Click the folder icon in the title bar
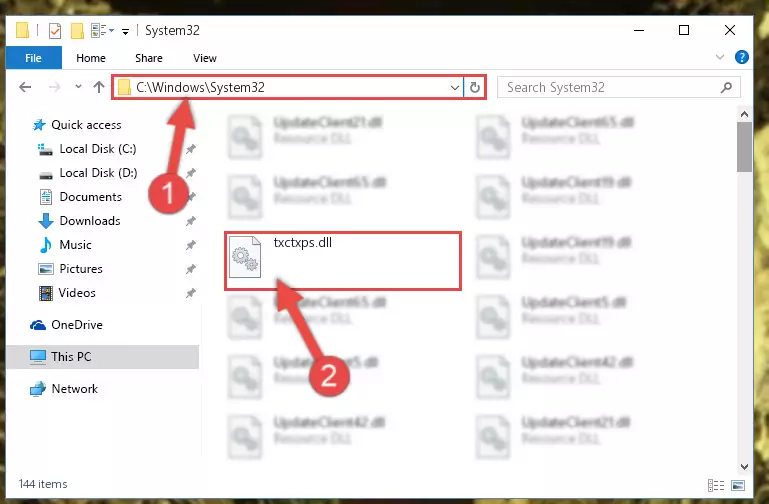This screenshot has height=504, width=769. [x=22, y=30]
